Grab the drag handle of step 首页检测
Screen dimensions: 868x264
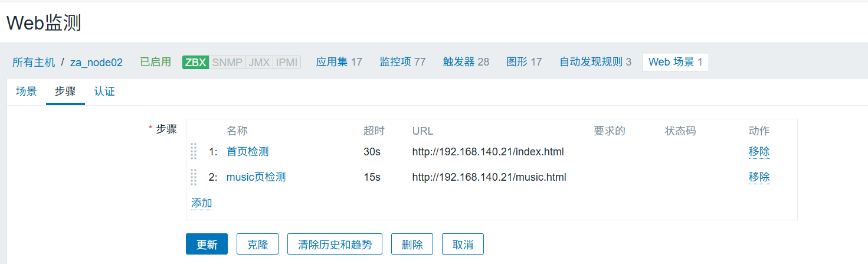click(194, 152)
